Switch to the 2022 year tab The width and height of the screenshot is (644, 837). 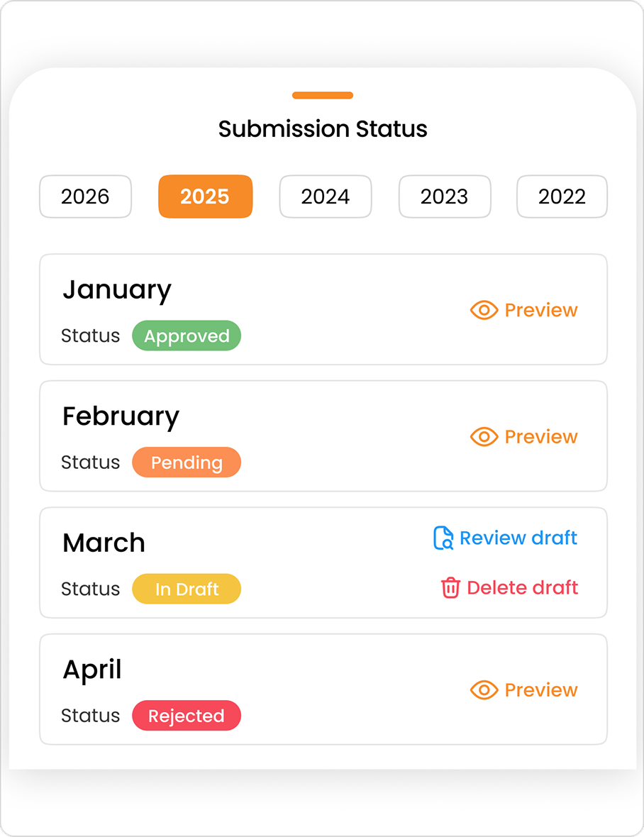[x=562, y=196]
